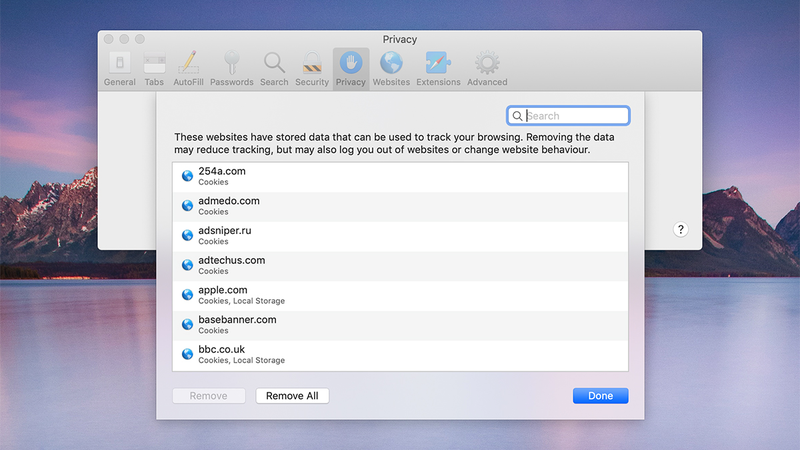The height and width of the screenshot is (450, 800).
Task: Select the bbc.co.uk row
Action: click(x=401, y=355)
